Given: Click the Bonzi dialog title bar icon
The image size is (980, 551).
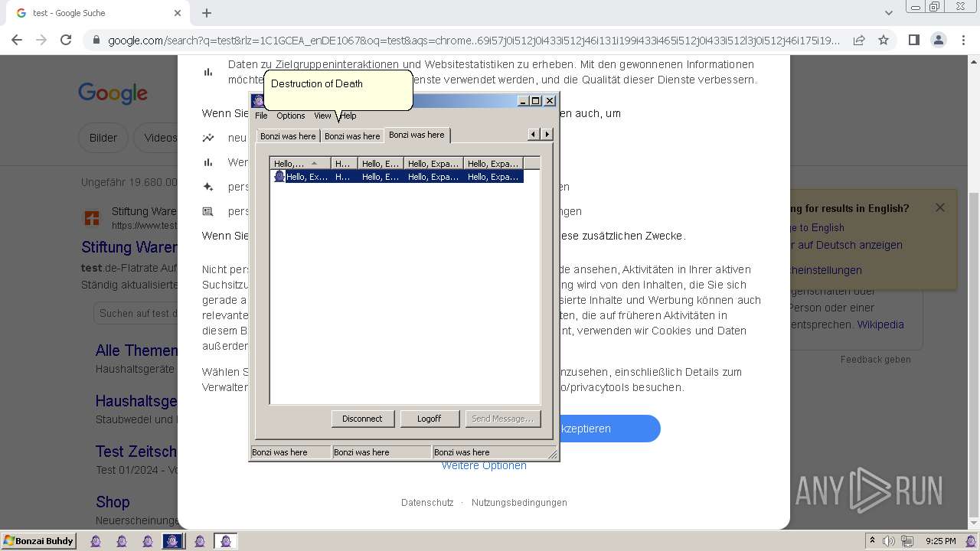Looking at the screenshot, I should (259, 101).
